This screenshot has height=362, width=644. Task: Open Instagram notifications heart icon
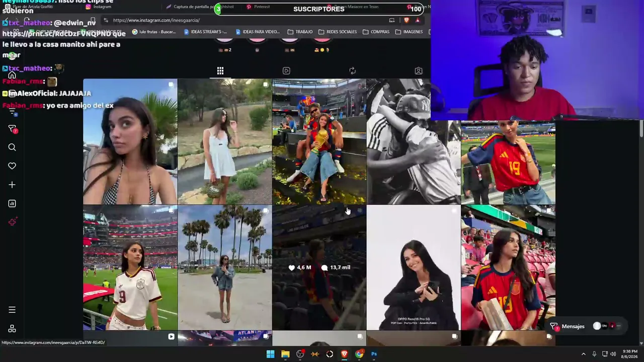point(12,166)
